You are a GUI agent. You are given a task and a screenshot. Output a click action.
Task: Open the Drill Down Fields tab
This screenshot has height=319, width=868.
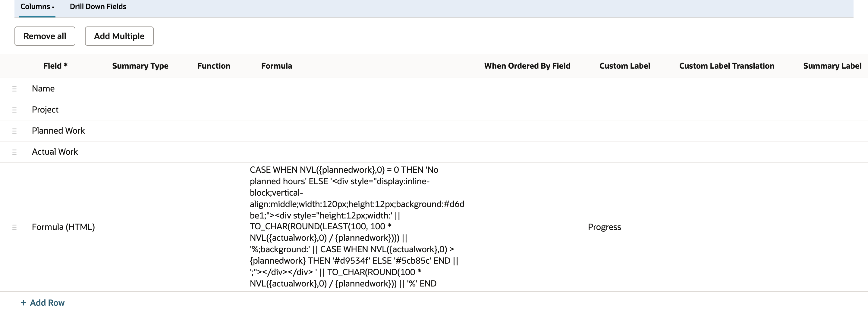click(98, 7)
